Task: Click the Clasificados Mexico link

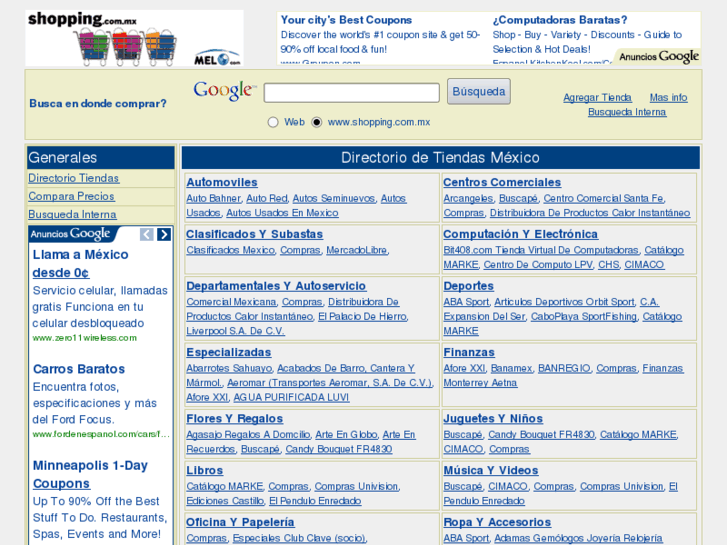Action: click(x=231, y=250)
